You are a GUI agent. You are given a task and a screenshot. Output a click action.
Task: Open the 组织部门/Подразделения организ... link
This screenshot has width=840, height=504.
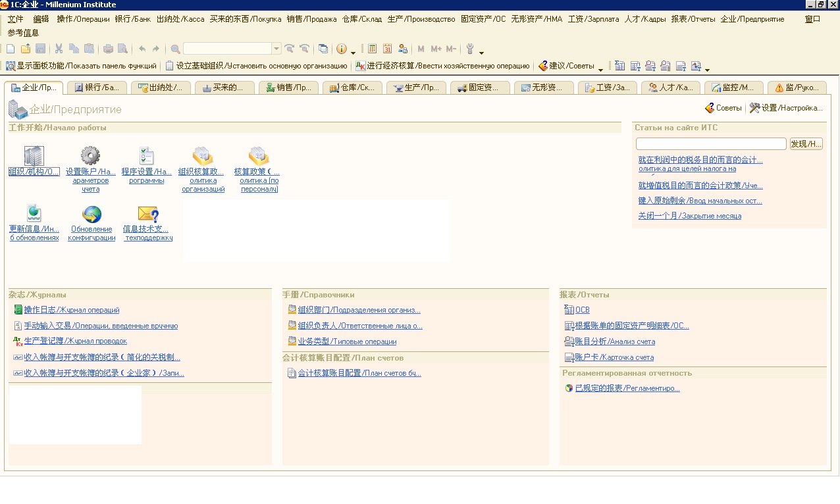coord(359,310)
